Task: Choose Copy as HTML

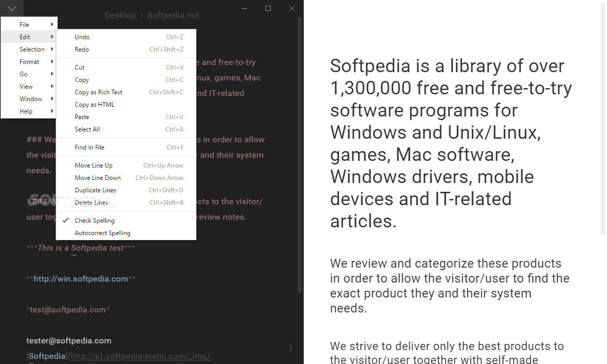Action: pos(126,105)
